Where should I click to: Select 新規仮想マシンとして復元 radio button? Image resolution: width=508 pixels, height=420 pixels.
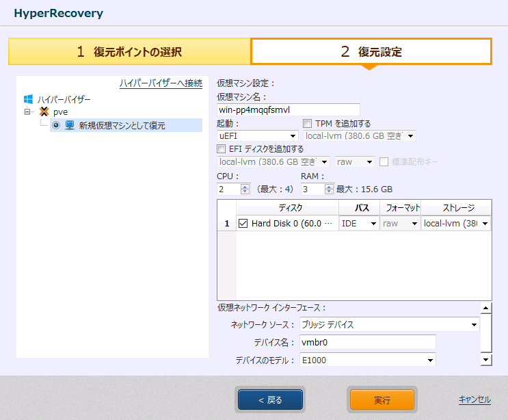point(56,125)
